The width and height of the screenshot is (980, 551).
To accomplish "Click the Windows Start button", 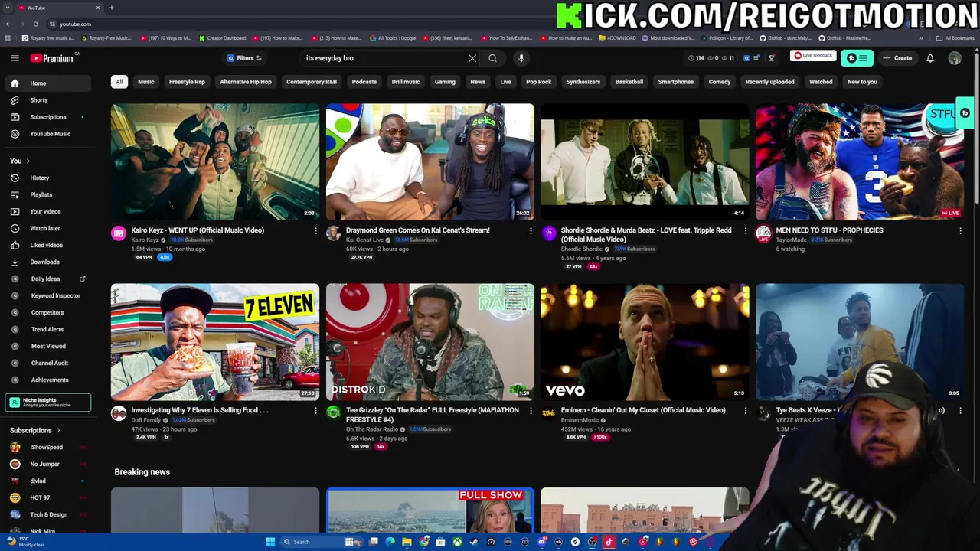I will pyautogui.click(x=270, y=542).
